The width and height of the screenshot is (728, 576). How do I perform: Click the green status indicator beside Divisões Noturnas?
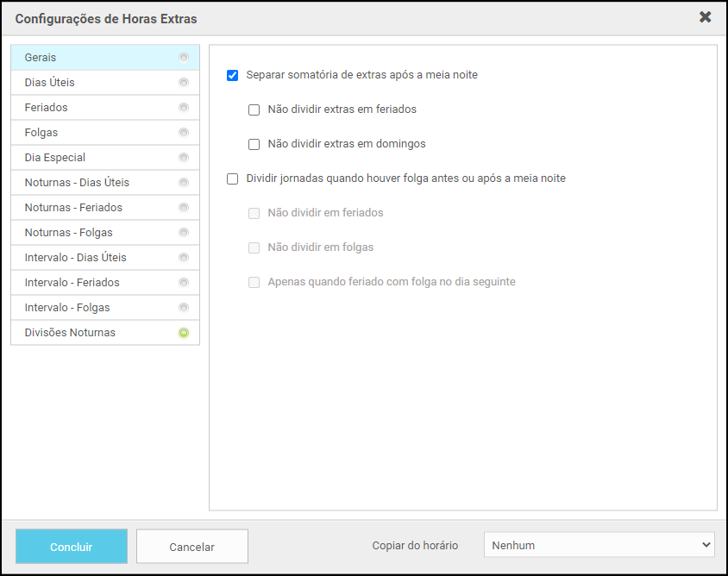[183, 333]
